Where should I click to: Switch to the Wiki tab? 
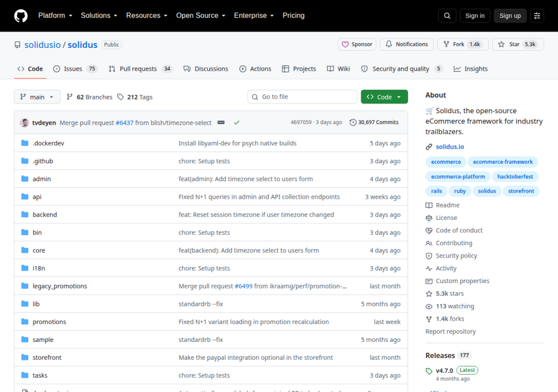[x=338, y=69]
